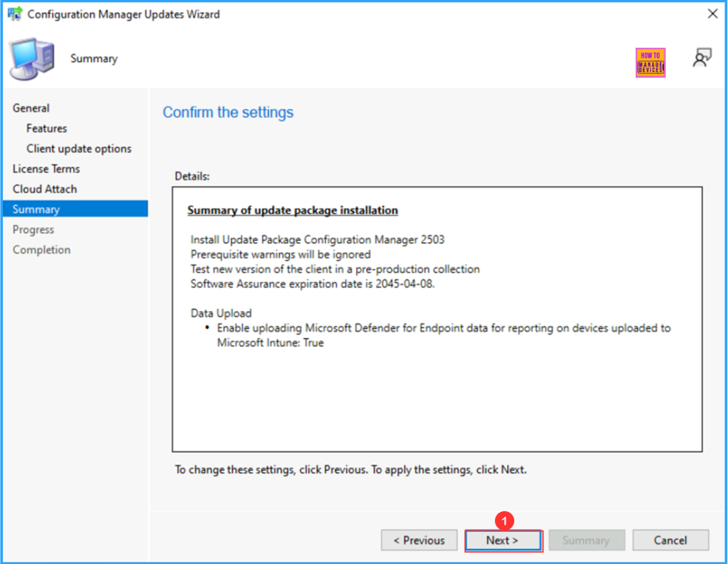Click the red number 1 annotation badge
Image resolution: width=728 pixels, height=564 pixels.
click(505, 520)
